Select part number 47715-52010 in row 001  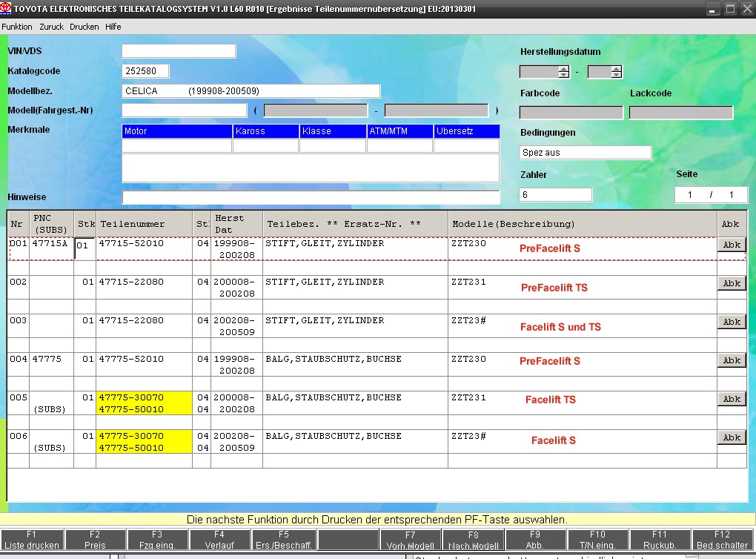[131, 243]
